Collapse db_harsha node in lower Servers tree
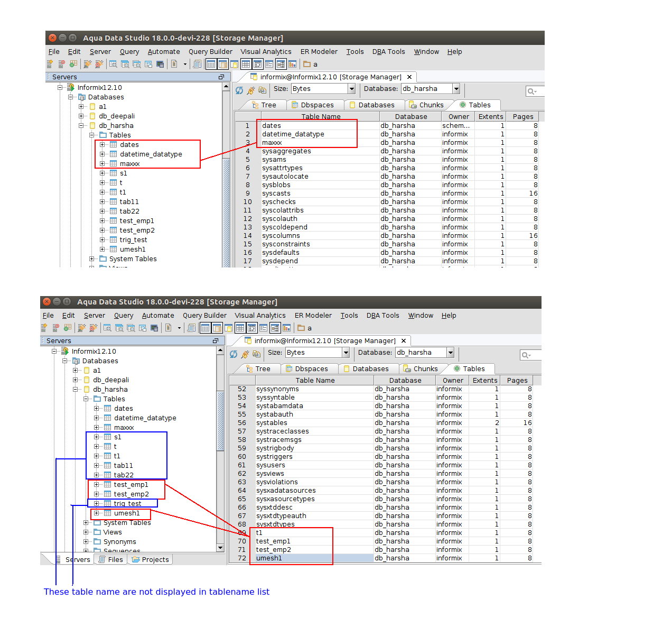The image size is (672, 627). [x=76, y=390]
